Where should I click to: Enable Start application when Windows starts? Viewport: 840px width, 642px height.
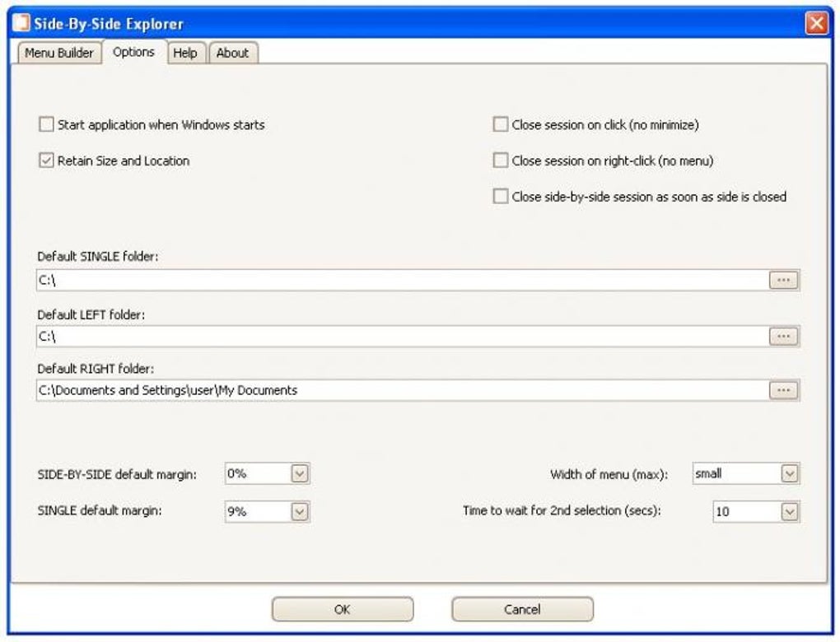46,125
